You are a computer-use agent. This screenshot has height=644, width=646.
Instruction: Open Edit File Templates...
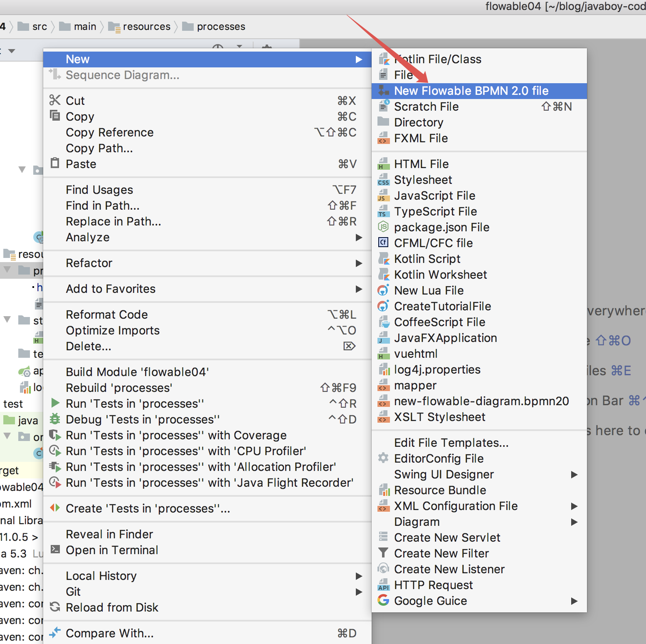tap(479, 443)
